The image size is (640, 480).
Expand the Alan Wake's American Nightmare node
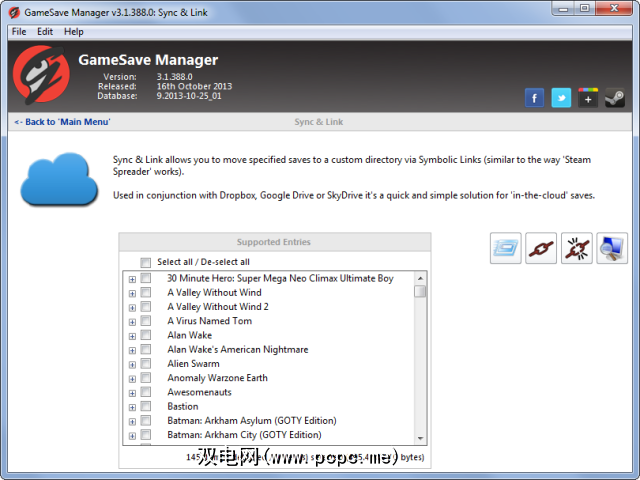(132, 351)
